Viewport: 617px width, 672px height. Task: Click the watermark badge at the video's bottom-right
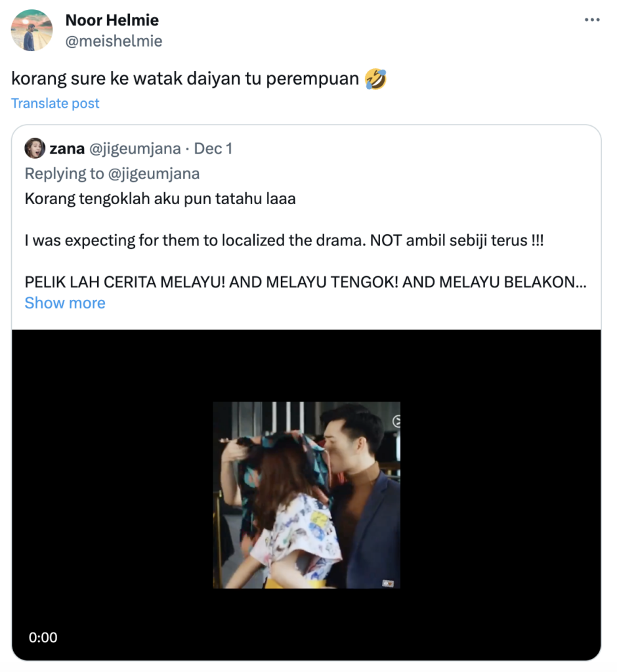[x=388, y=581]
